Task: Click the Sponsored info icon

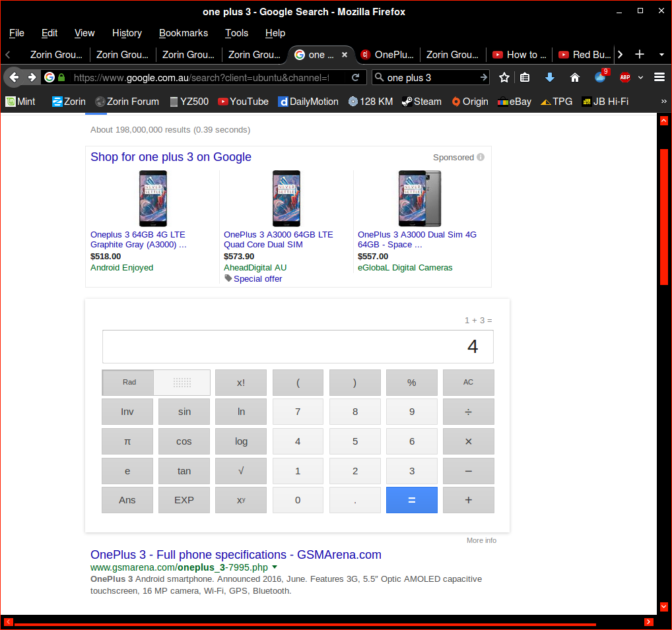Action: (x=481, y=158)
